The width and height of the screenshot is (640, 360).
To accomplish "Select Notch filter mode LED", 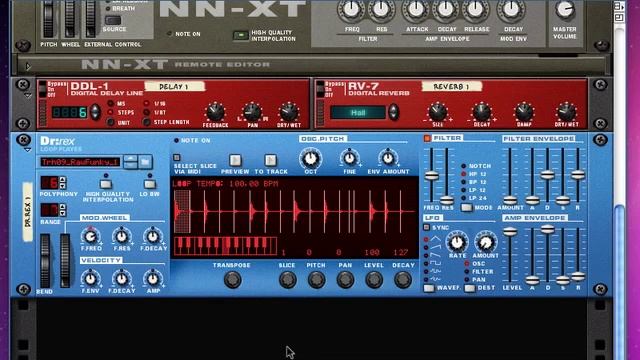I will click(x=464, y=166).
